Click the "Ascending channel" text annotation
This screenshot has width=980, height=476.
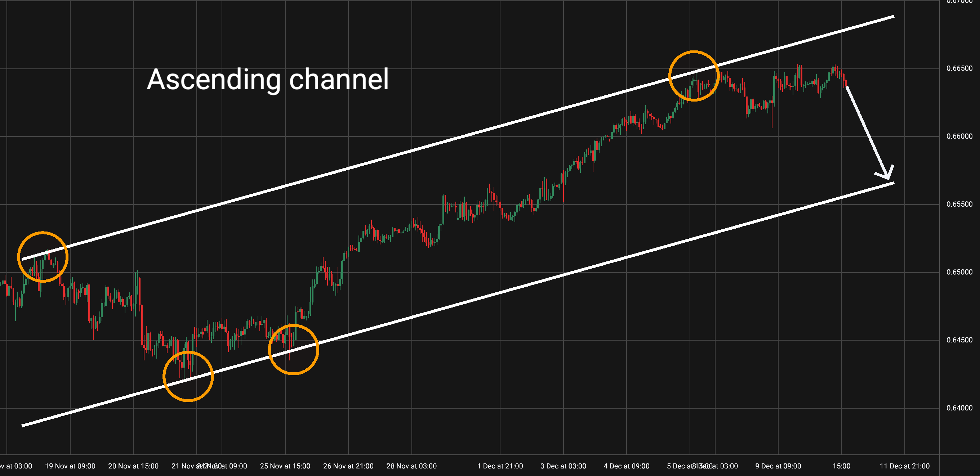coord(267,80)
